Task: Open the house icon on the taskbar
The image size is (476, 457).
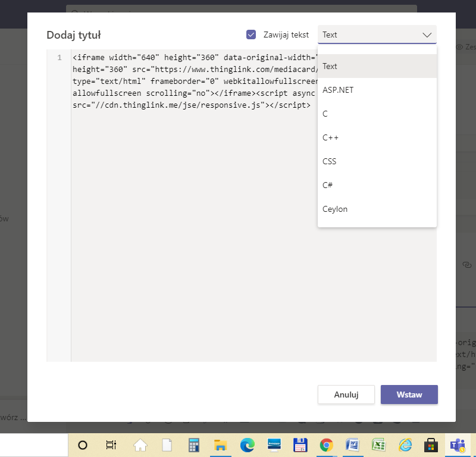Action: coord(140,445)
